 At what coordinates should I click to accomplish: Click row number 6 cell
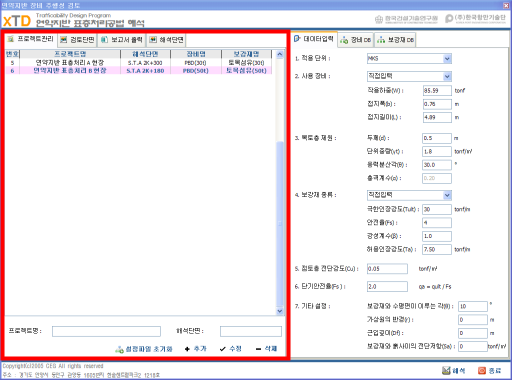[12, 70]
